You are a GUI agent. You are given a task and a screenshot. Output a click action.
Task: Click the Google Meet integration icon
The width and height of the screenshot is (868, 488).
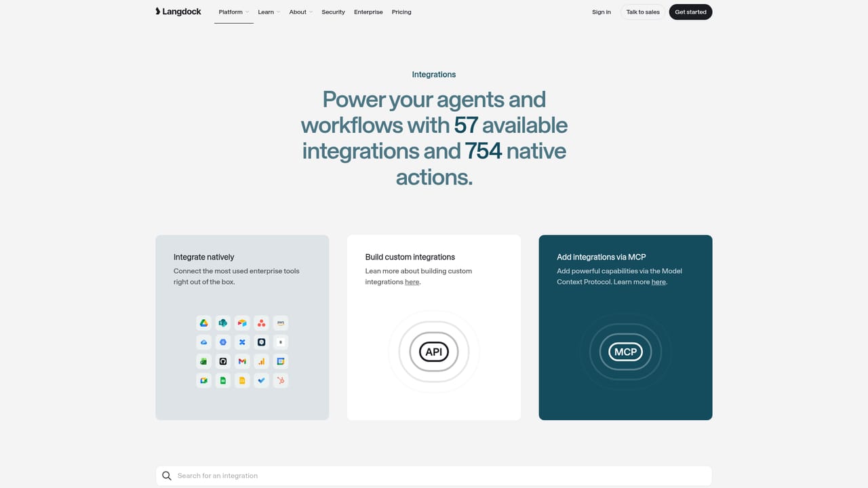coord(203,381)
